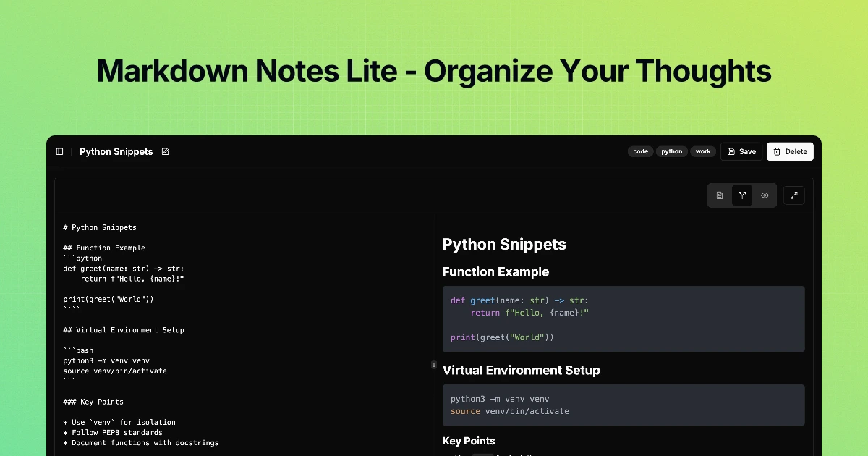Click the 'return f"Hello, {name}!"' editor line
The height and width of the screenshot is (456, 868).
coord(132,279)
